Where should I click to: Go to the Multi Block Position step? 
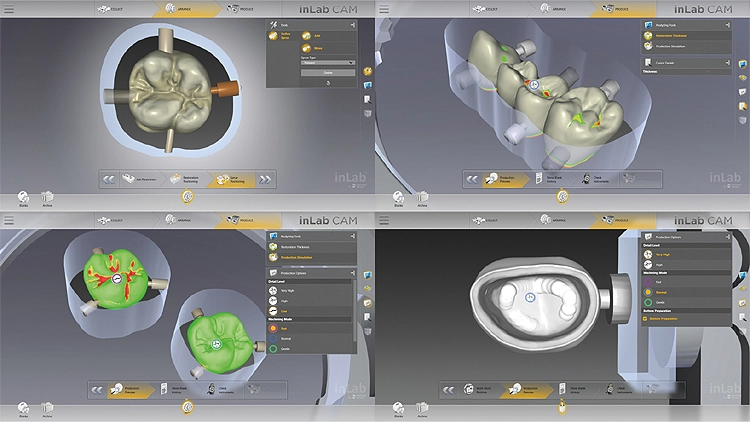(476, 390)
